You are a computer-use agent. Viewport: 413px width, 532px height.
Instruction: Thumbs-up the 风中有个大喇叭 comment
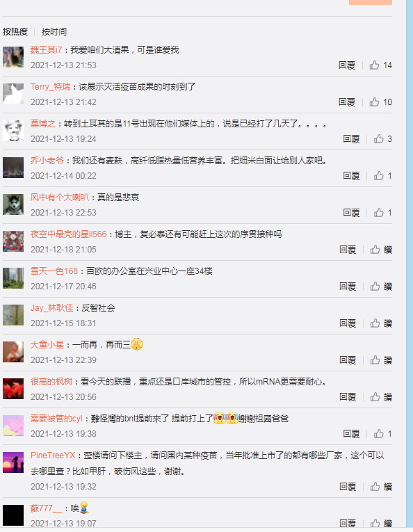[383, 212]
